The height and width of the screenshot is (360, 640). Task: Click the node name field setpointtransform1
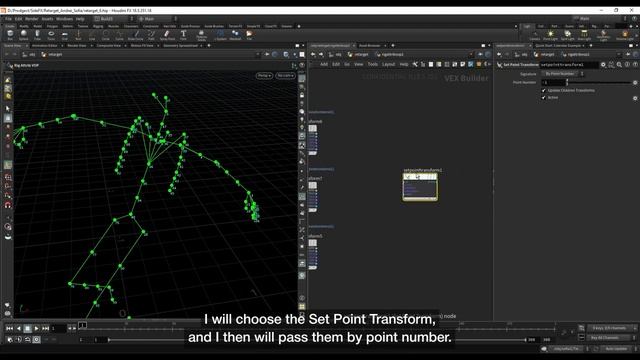tap(569, 64)
